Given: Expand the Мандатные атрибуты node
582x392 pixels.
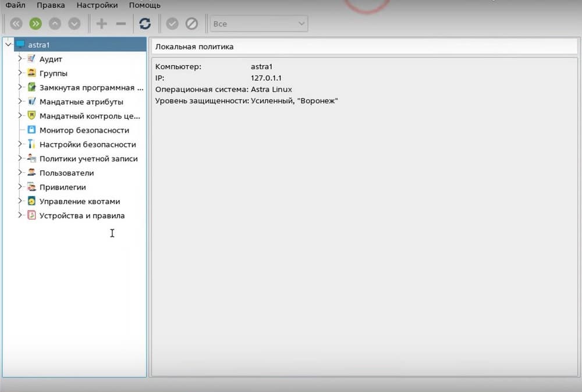Looking at the screenshot, I should click(x=20, y=101).
